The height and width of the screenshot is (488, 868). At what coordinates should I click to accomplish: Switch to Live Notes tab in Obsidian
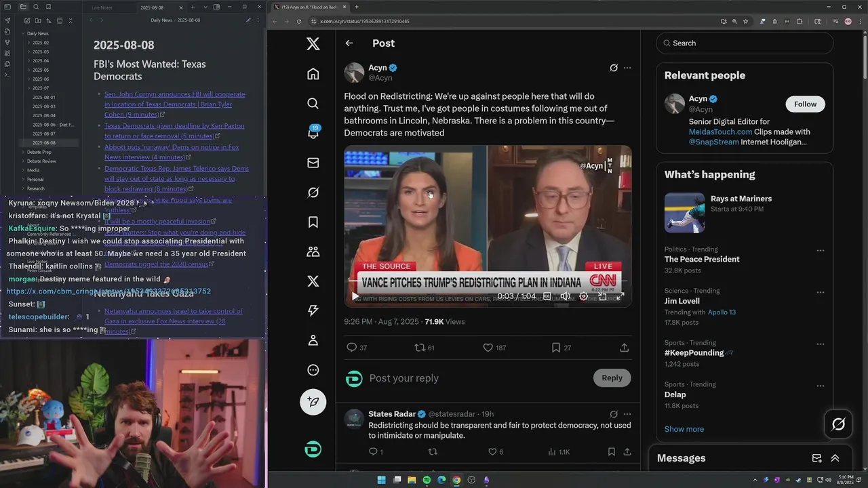click(102, 7)
